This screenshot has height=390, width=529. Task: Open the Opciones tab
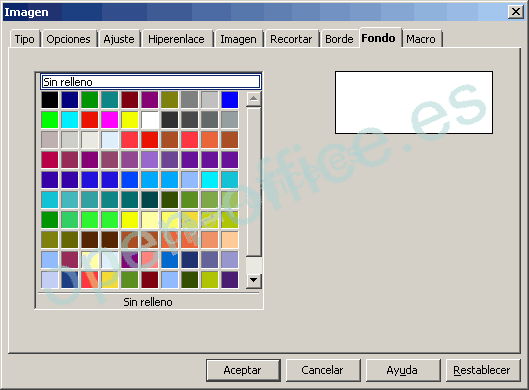click(68, 39)
